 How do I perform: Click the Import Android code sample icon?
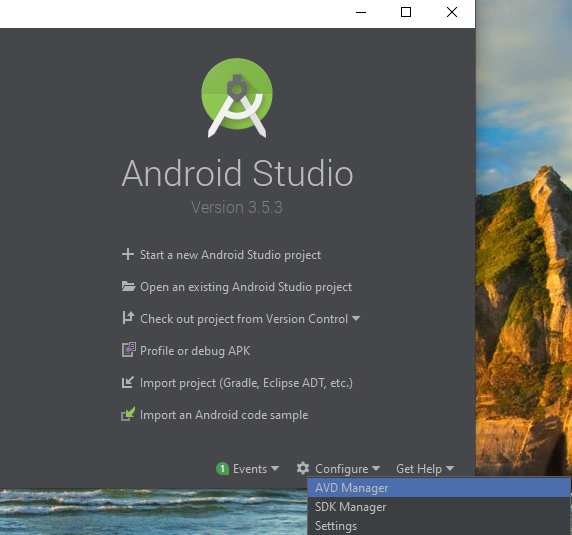click(128, 414)
